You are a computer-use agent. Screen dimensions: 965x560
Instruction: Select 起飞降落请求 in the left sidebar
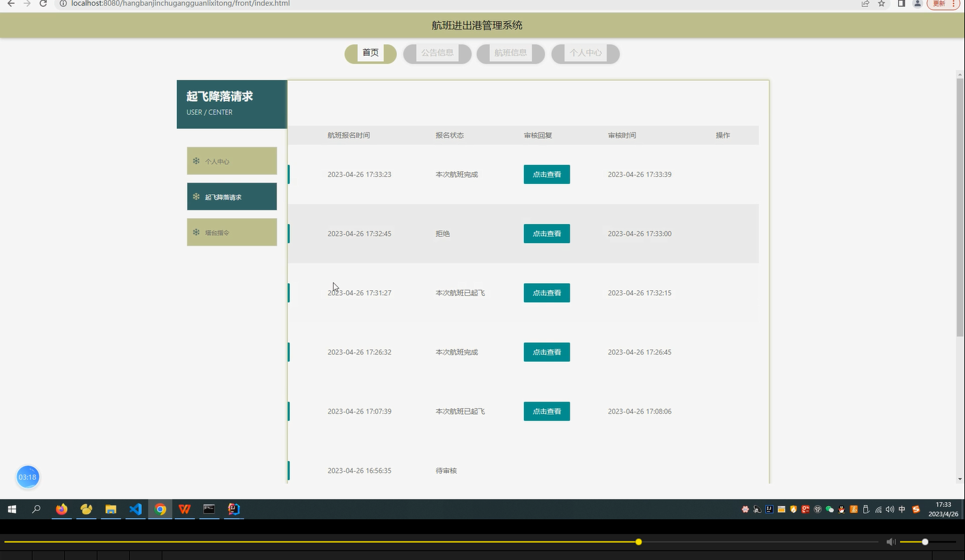pos(232,197)
